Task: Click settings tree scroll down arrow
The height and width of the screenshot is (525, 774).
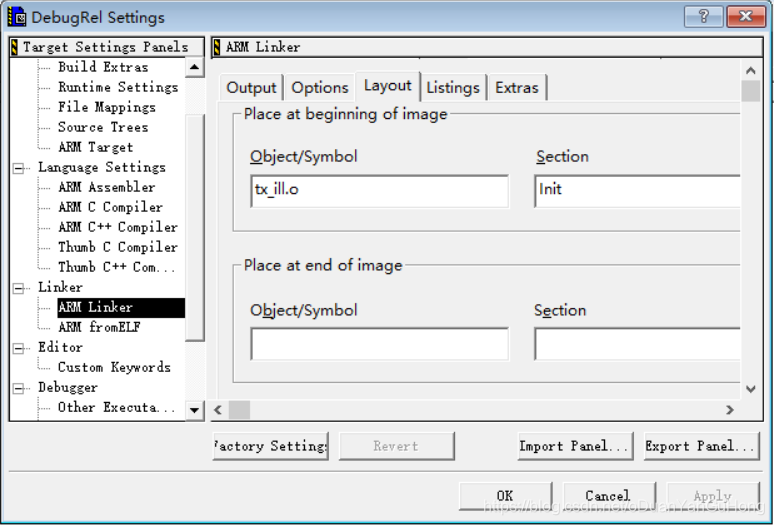Action: click(x=194, y=410)
